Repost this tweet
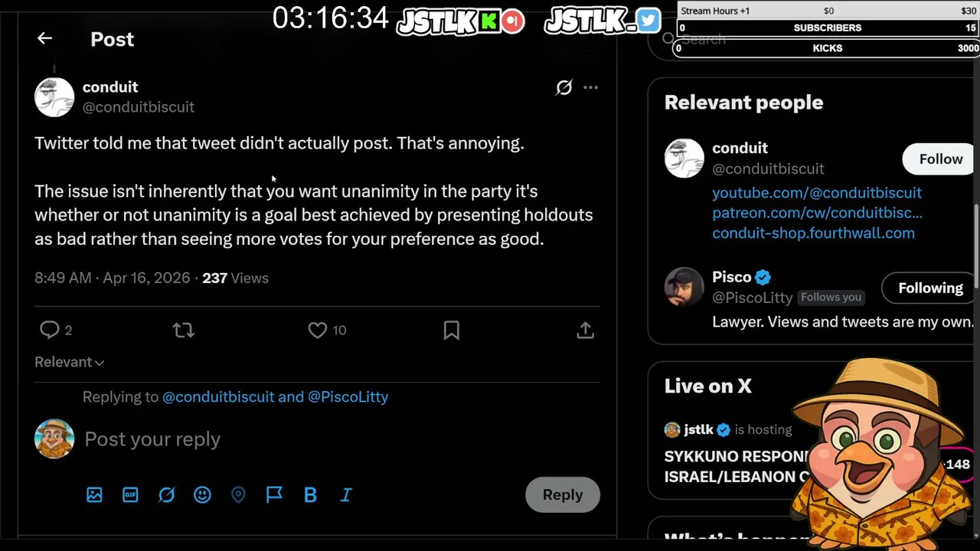 pyautogui.click(x=183, y=330)
